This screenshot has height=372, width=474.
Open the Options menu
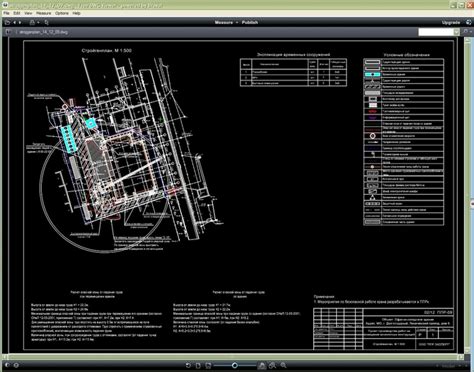(x=62, y=13)
